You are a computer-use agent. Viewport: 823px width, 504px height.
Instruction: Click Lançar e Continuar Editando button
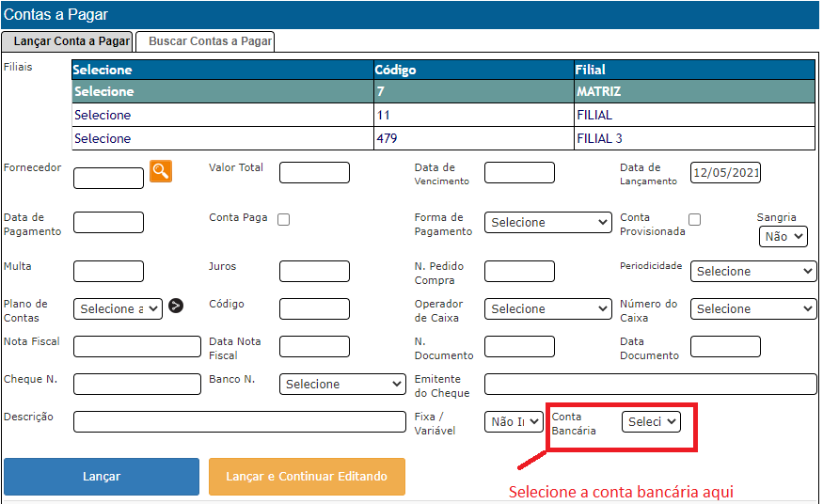307,477
